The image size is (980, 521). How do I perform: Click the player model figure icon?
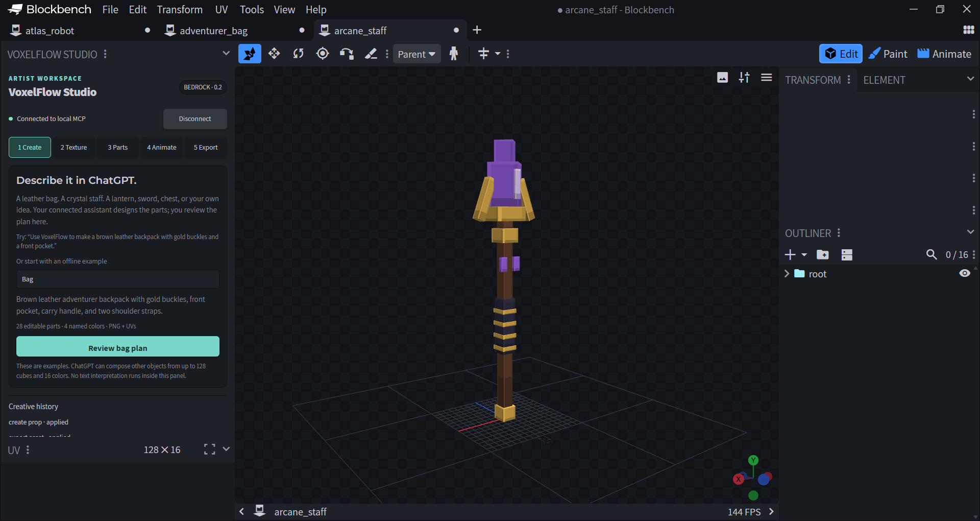tap(454, 54)
